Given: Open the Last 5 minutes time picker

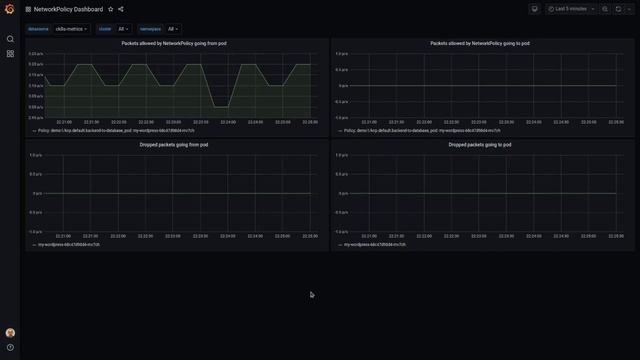Looking at the screenshot, I should (571, 9).
